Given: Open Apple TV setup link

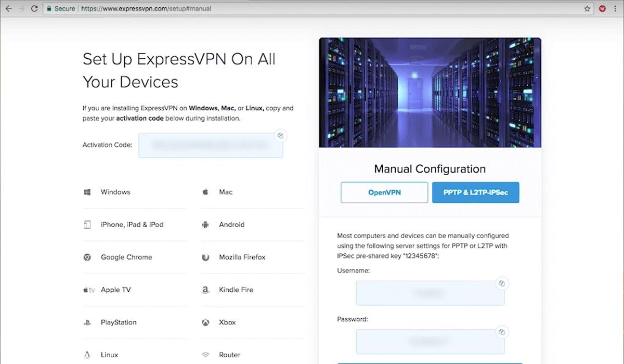Looking at the screenshot, I should [115, 290].
